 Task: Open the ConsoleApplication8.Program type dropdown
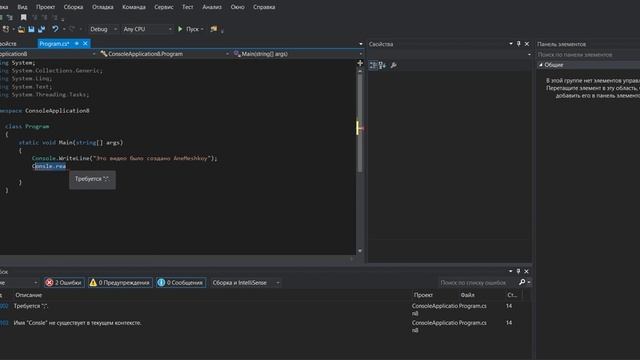point(164,54)
